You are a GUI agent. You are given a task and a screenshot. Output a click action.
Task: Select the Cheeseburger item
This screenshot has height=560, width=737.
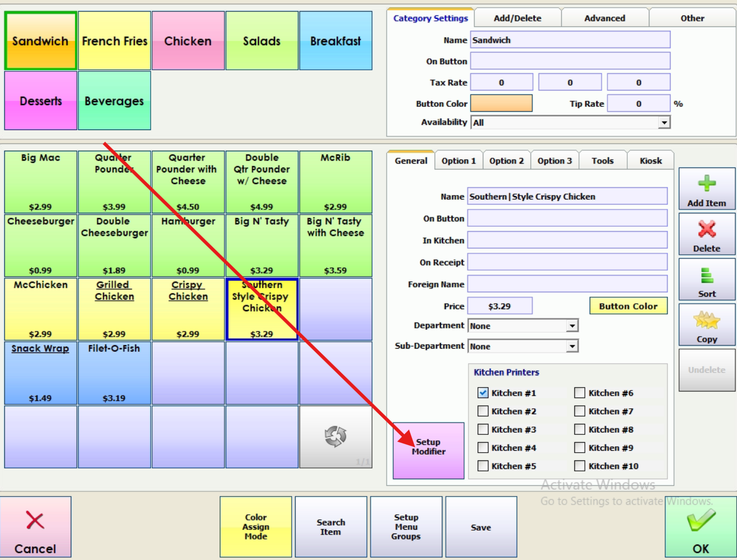41,246
